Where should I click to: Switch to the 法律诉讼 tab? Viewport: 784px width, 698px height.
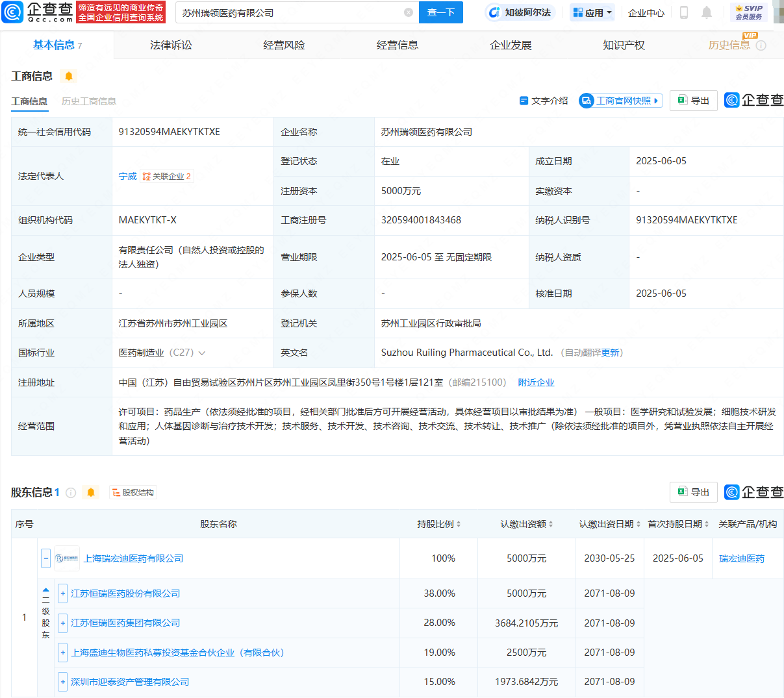171,45
